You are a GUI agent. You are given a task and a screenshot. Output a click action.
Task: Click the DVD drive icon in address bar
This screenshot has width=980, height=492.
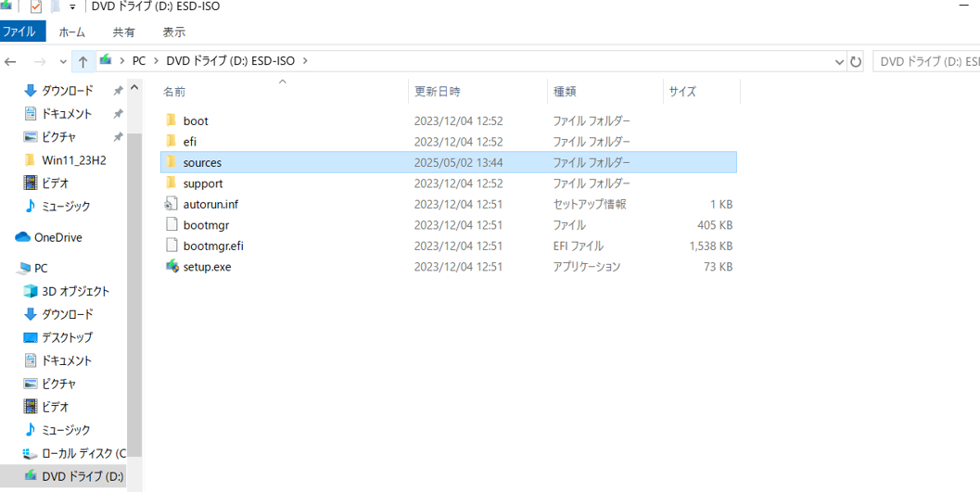coord(106,60)
